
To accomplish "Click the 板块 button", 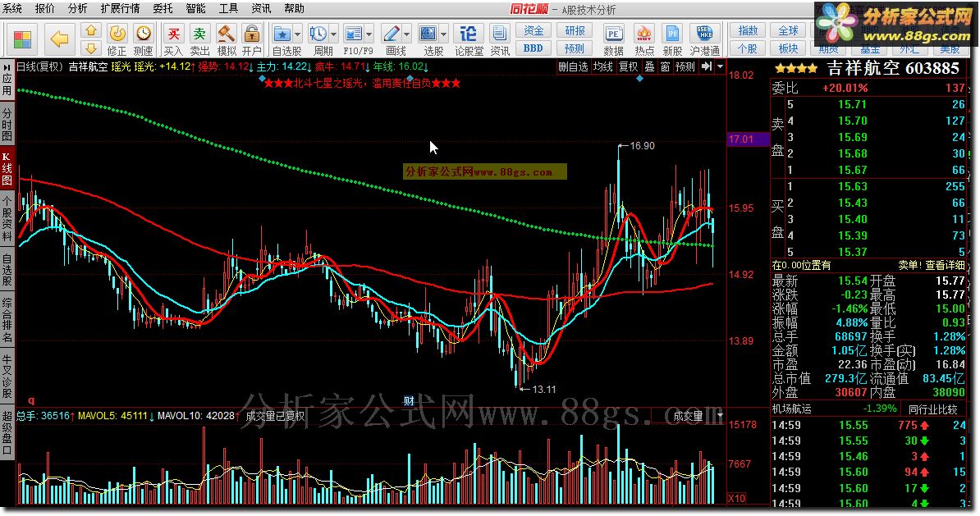I will pos(788,48).
